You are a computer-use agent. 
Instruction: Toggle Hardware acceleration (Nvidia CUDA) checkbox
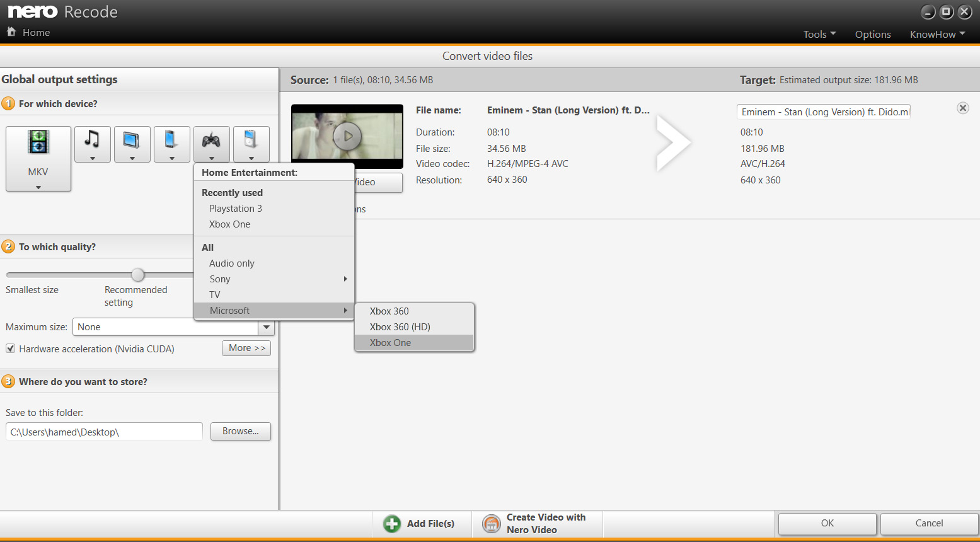(x=11, y=349)
